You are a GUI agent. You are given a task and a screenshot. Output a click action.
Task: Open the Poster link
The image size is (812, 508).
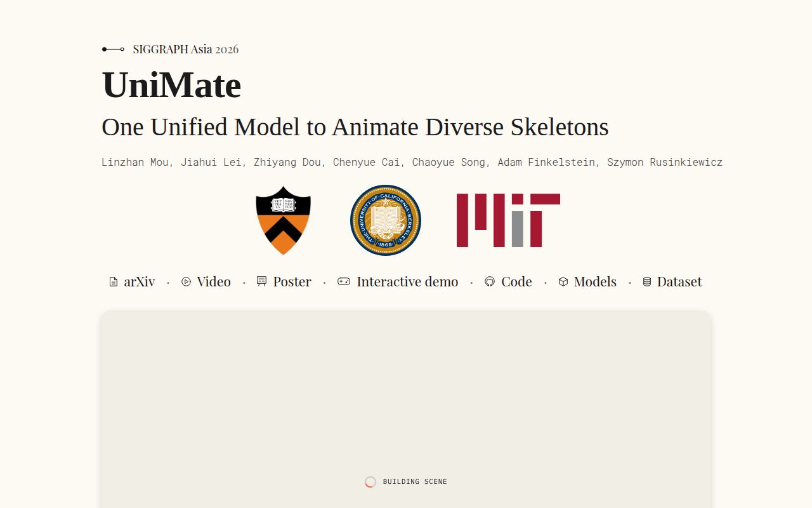pos(284,282)
